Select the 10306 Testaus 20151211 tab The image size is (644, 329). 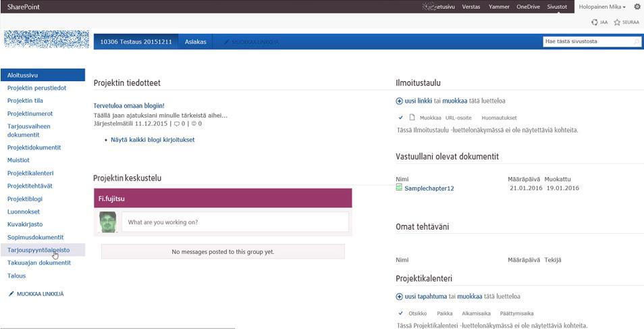(x=136, y=42)
